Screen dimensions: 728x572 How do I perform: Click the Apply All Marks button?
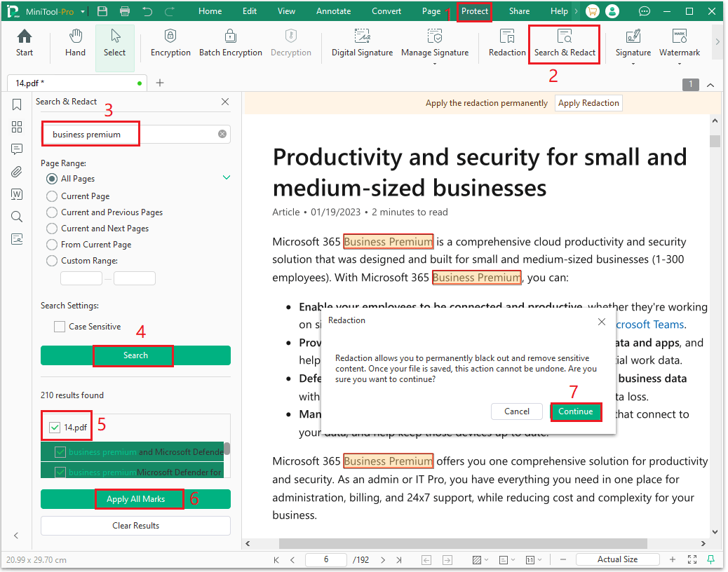pos(139,498)
